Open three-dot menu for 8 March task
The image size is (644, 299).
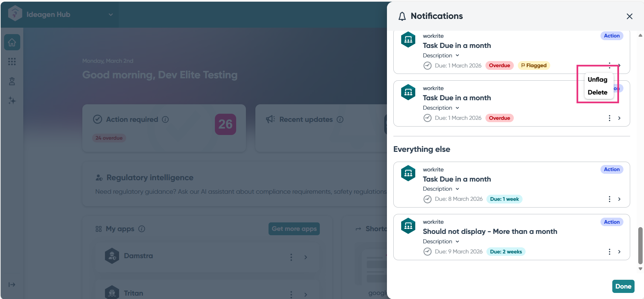[609, 199]
